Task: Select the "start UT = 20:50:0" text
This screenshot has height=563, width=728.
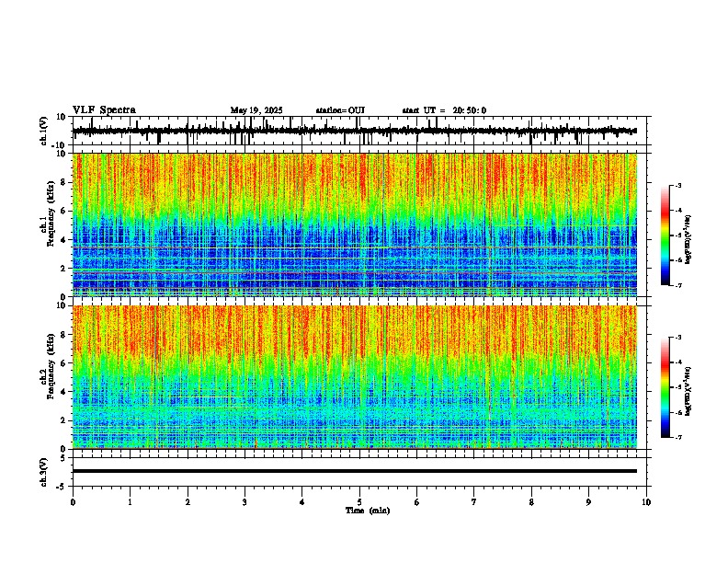Action: point(444,110)
